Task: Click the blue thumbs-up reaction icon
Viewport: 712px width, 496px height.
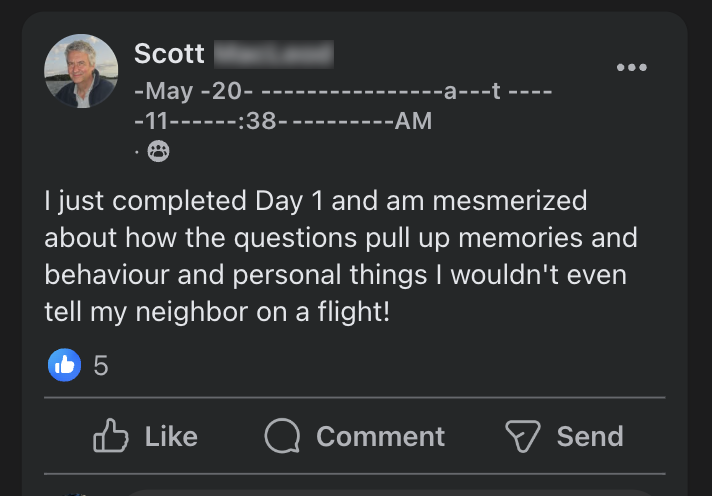Action: [x=64, y=365]
